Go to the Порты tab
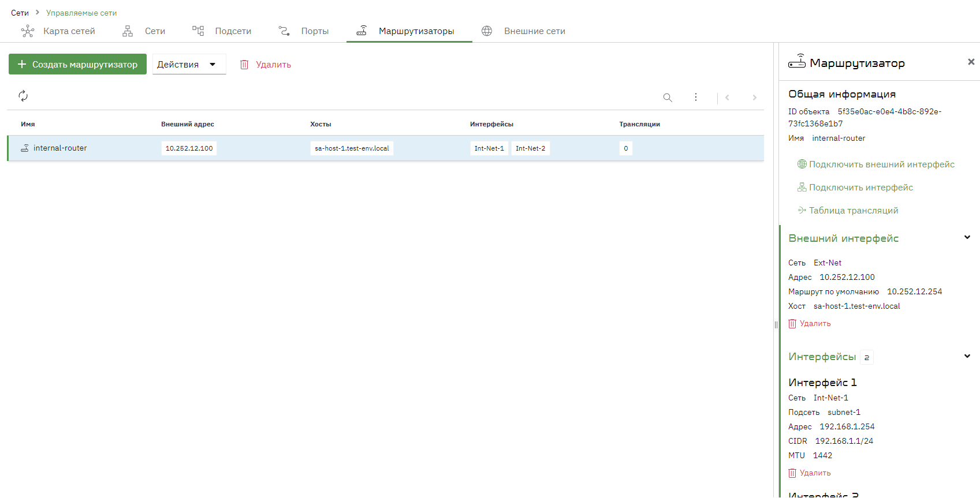Screen dimensions: 980x498 (x=303, y=31)
